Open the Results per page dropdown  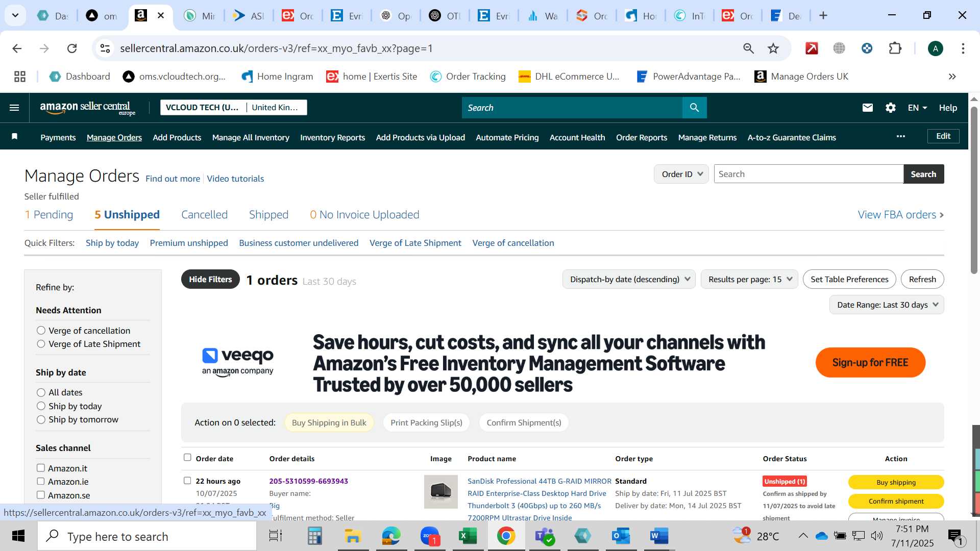click(x=749, y=279)
